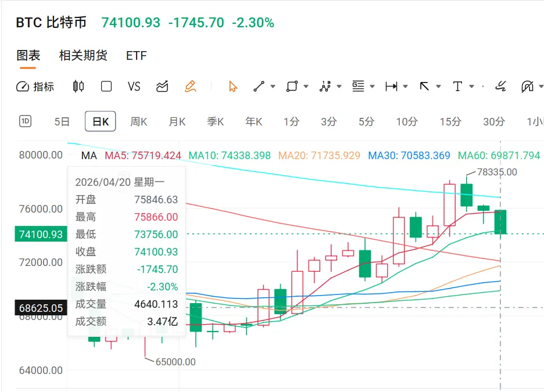Click the MA60: 69871.794 legend value

pyautogui.click(x=499, y=156)
